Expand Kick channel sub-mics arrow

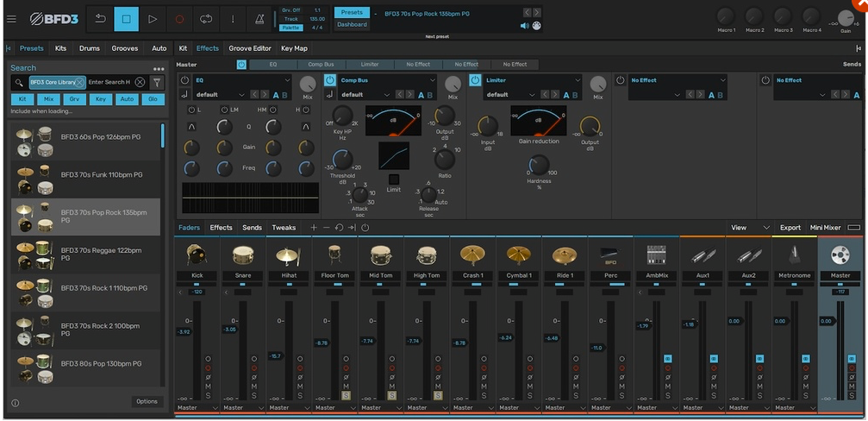click(180, 292)
